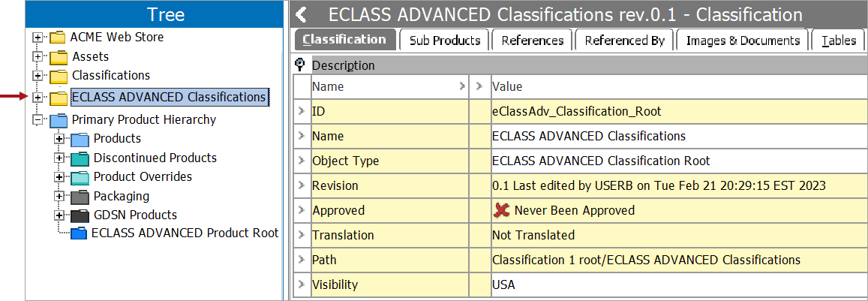Expand the row arrow next to Revision

click(302, 185)
